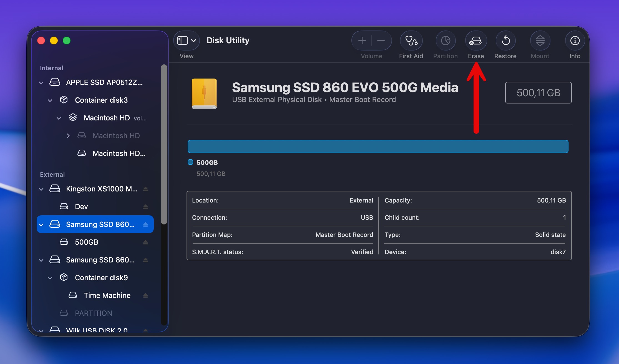Eject the Time Machine volume

click(146, 295)
